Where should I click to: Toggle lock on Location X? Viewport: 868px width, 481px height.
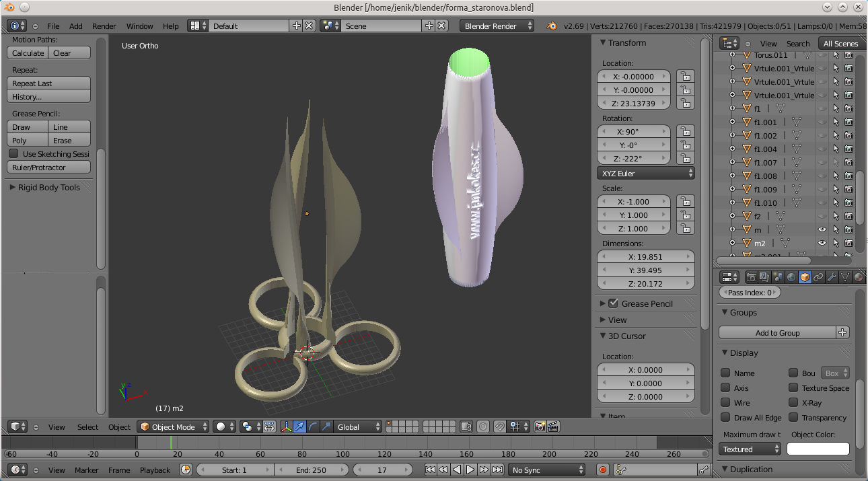(685, 77)
